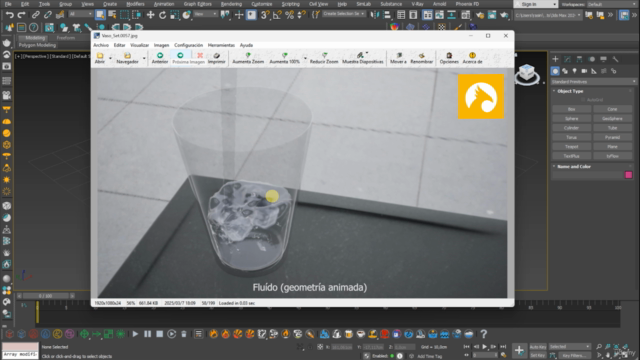Open the Herramientas menu in image viewer
The image size is (640, 360).
pos(221,45)
